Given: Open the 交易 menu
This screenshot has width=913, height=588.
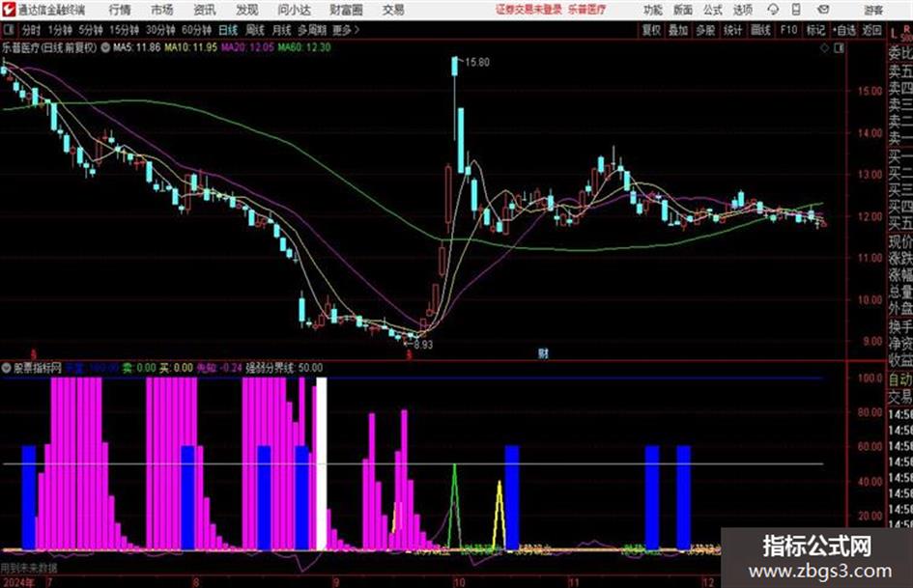Looking at the screenshot, I should point(393,10).
